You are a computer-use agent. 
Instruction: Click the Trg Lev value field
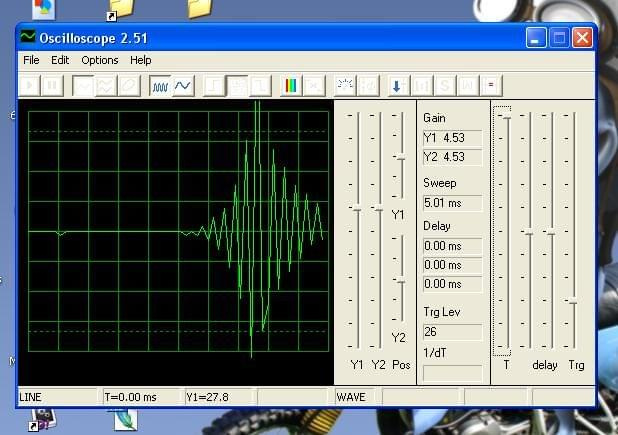(x=452, y=331)
